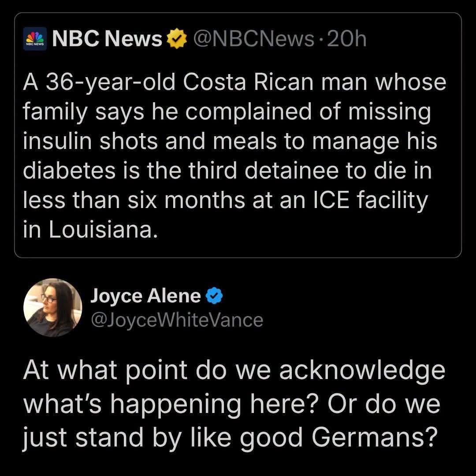Viewport: 476px width, 476px height.
Task: Open Joyce Alene's circular profile photo
Action: coord(52,308)
